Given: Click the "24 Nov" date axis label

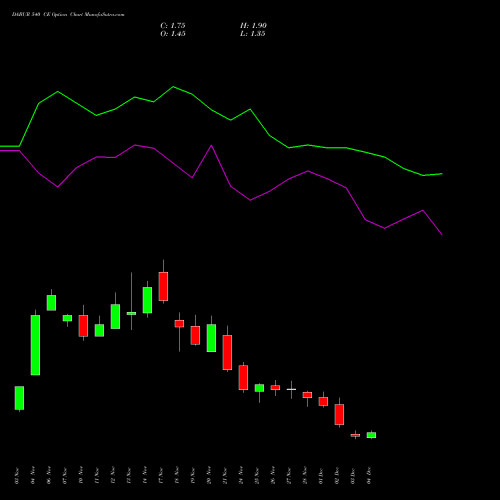Looking at the screenshot, I should pos(241,476).
